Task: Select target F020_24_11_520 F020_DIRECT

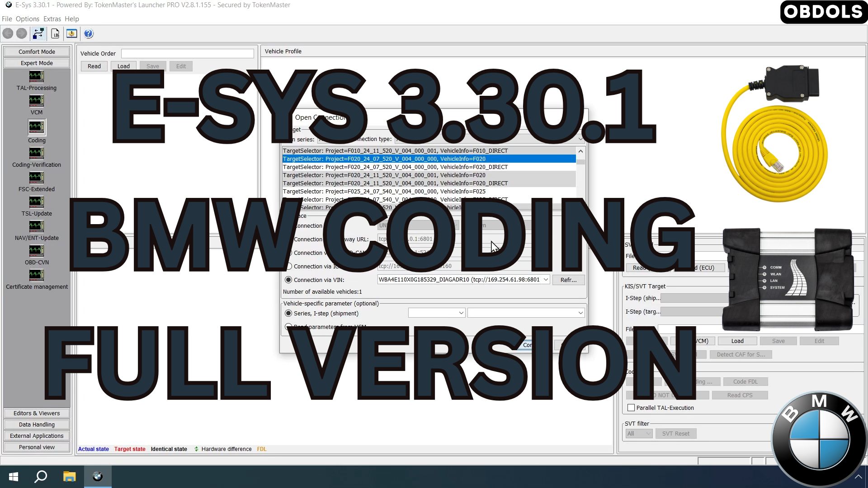Action: tap(429, 183)
